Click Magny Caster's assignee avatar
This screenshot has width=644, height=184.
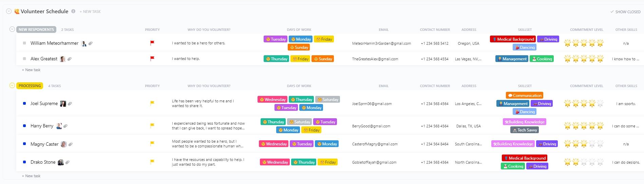pos(64,144)
